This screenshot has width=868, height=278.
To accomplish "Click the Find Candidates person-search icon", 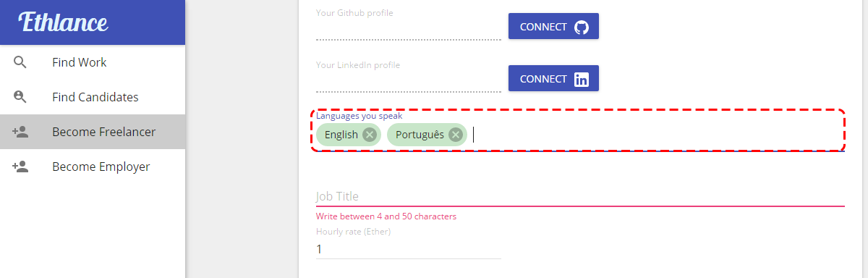I will click(x=20, y=97).
